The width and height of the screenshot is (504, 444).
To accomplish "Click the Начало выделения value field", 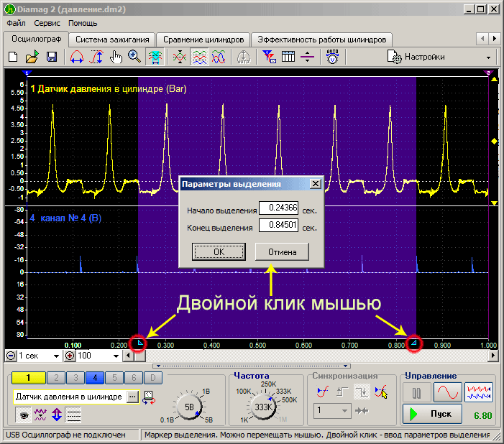I will pyautogui.click(x=279, y=208).
